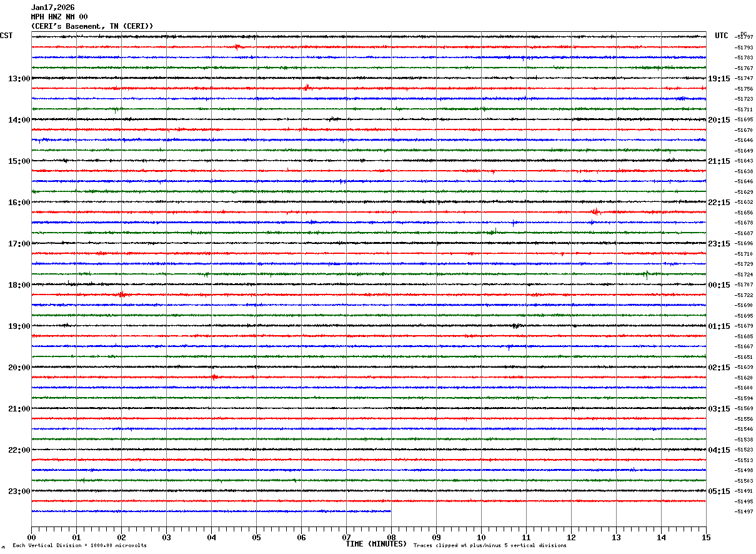Screen dimensions: 756x554
Task: Select the DC offset value -51724
Action: [744, 274]
